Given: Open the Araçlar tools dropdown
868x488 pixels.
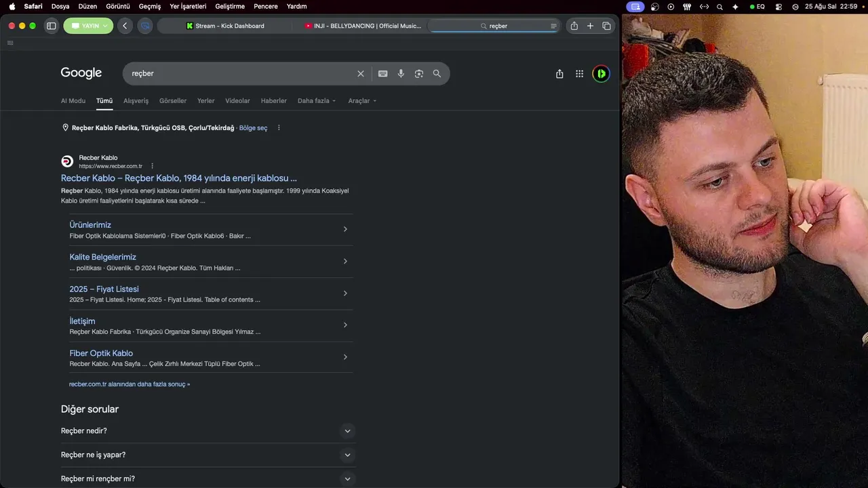Looking at the screenshot, I should coord(362,101).
